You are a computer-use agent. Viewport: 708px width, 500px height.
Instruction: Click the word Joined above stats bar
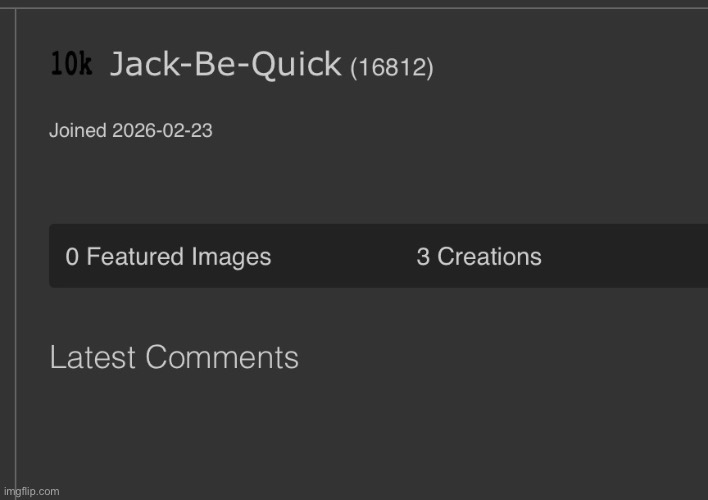click(x=78, y=131)
